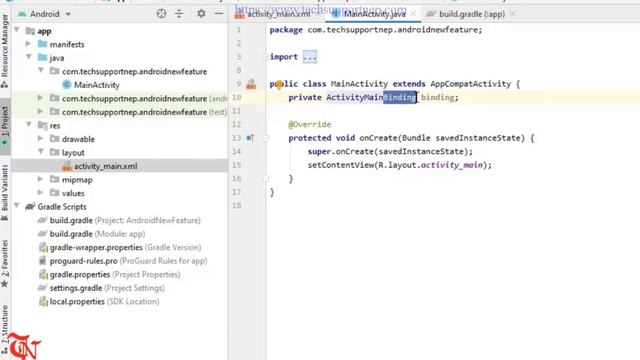Open the 2: Favorites side tab
Viewport: 640px width, 360px height.
(4, 263)
